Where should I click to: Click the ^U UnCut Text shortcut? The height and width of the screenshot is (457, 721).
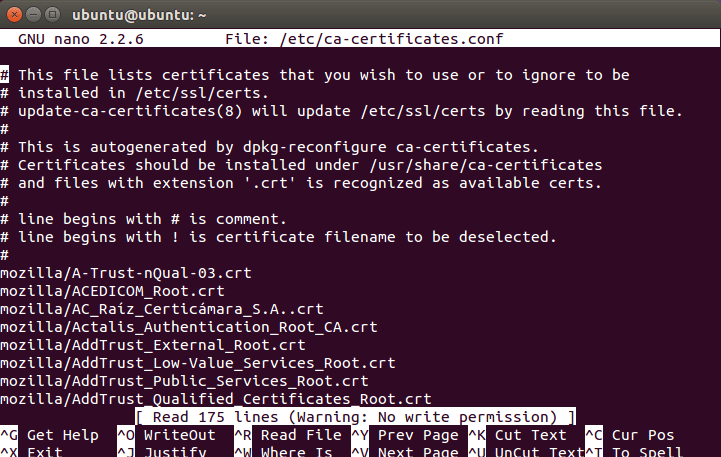527,451
